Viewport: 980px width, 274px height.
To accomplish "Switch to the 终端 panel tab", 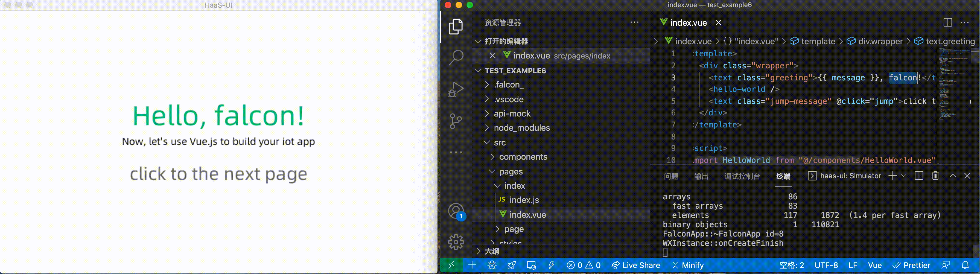I will click(783, 176).
